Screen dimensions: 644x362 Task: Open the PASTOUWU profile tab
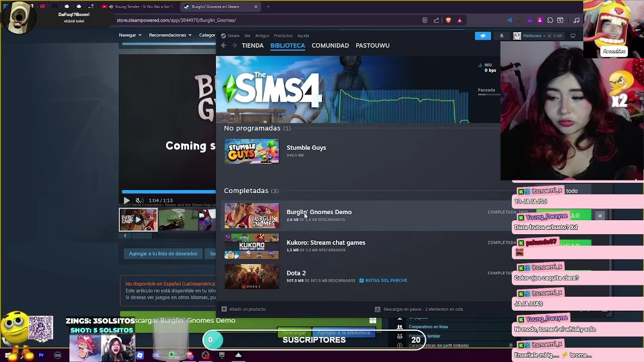pos(372,45)
